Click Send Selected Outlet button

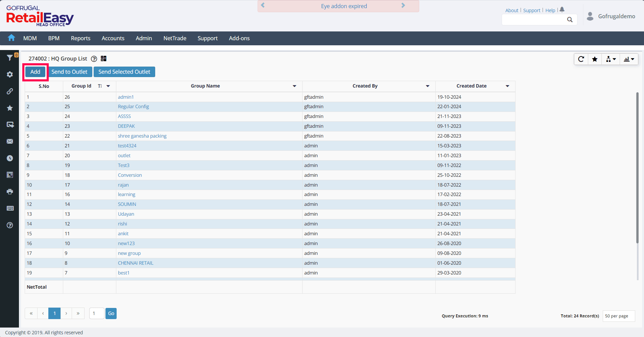tap(124, 72)
